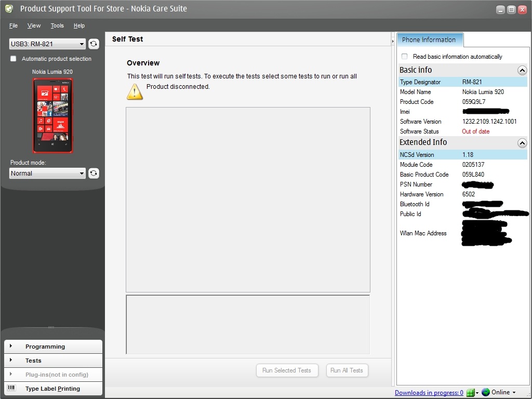Viewport: 532px width, 399px height.
Task: Click the Product disconnected message
Action: tap(178, 87)
